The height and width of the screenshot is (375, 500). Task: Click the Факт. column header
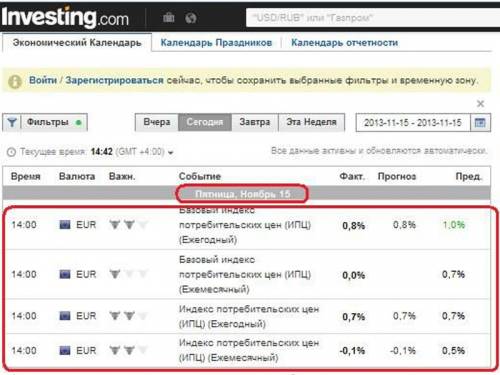[352, 176]
